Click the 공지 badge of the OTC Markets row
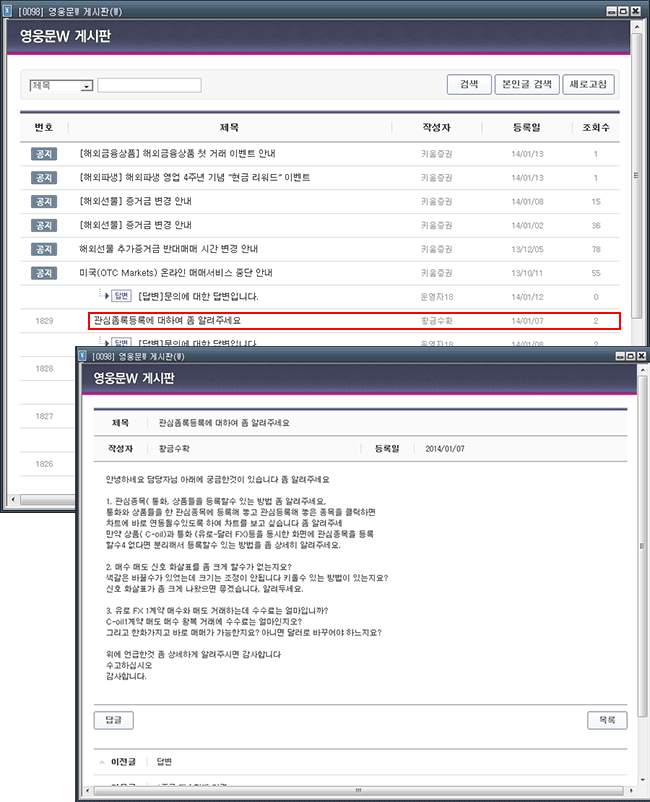The image size is (650, 802). click(x=44, y=273)
